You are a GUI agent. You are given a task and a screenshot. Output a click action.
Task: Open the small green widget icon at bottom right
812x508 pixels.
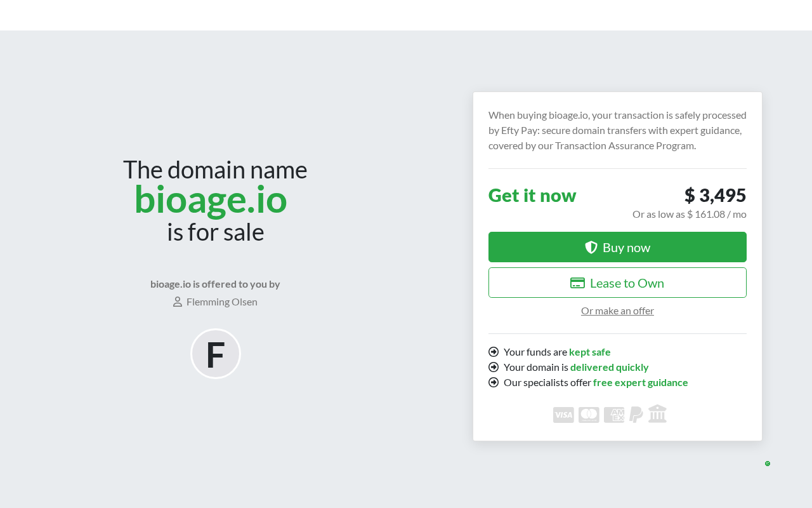(768, 464)
